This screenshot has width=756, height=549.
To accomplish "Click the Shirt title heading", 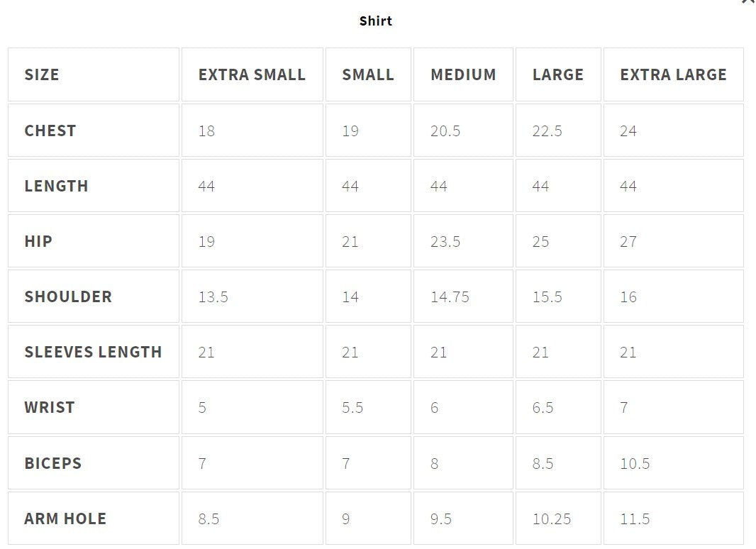I will pos(375,21).
